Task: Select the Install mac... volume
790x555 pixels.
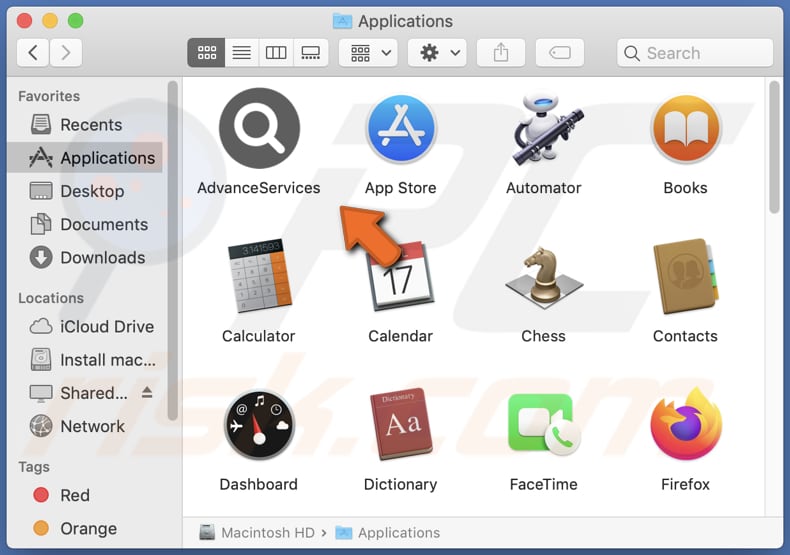Action: click(85, 360)
